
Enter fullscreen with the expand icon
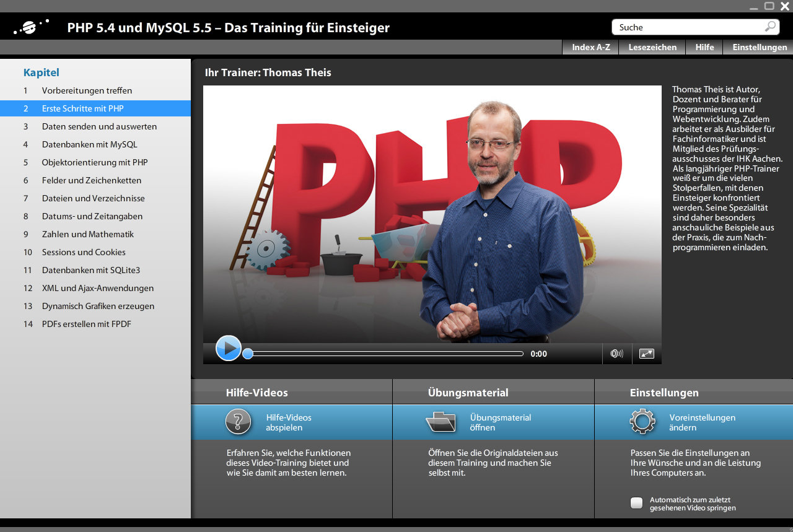[646, 354]
